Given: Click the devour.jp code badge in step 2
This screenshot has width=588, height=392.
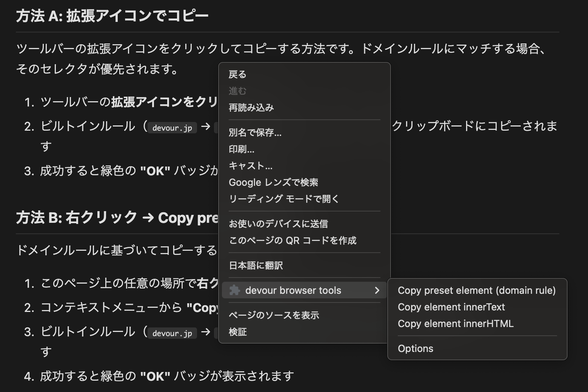Looking at the screenshot, I should [x=172, y=128].
